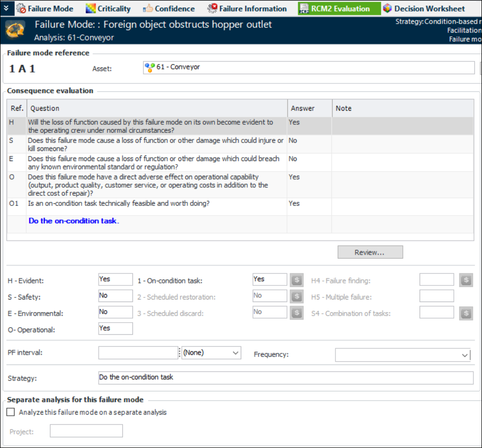Click the failure mode reference '1 A 1'
Screen dimensions: 482x448
22,68
